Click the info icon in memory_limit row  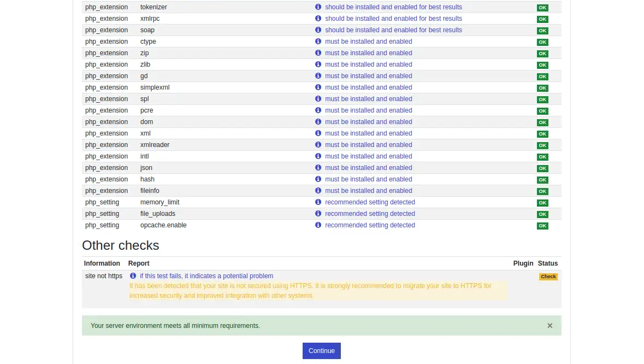[318, 203]
